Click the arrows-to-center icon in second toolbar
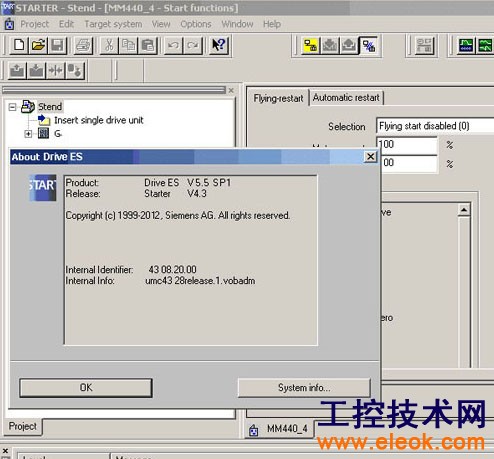The width and height of the screenshot is (494, 459). (x=56, y=70)
